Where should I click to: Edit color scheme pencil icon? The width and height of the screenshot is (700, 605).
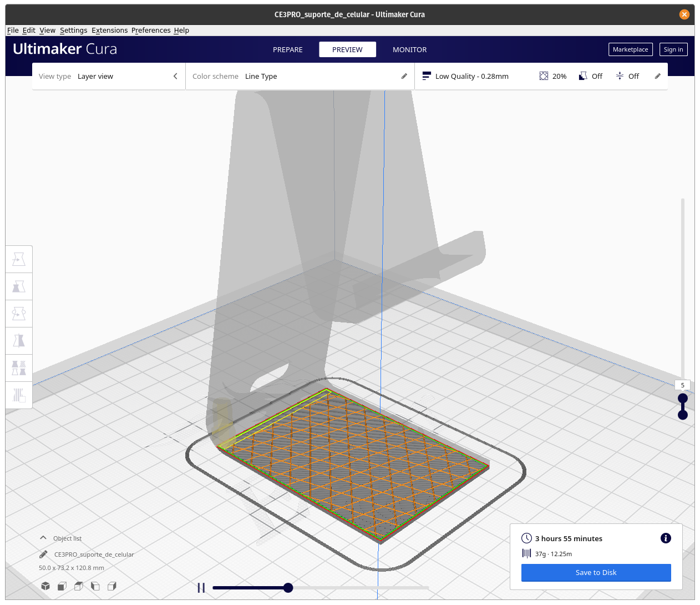pos(404,76)
